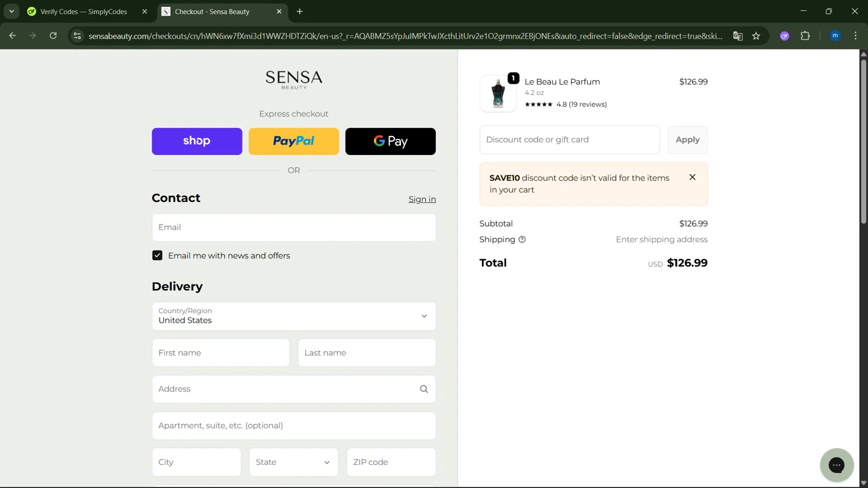Go back to previous page
Screen dimensions: 868x488
pyautogui.click(x=12, y=36)
